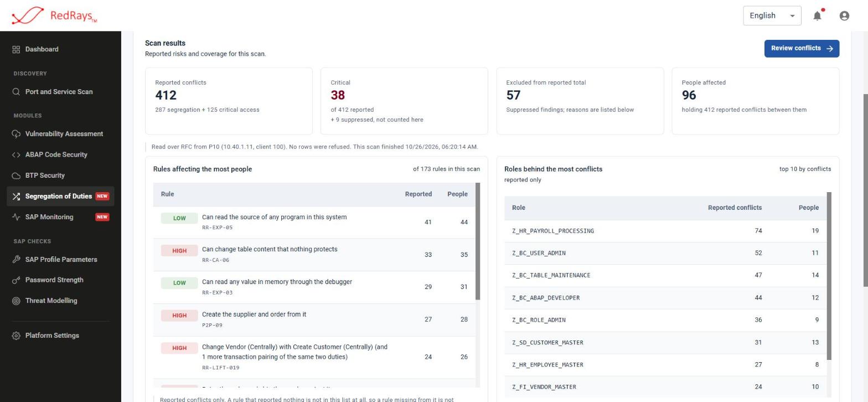The height and width of the screenshot is (402, 868).
Task: Click the SAP Profile Parameters wrench icon
Action: point(16,260)
